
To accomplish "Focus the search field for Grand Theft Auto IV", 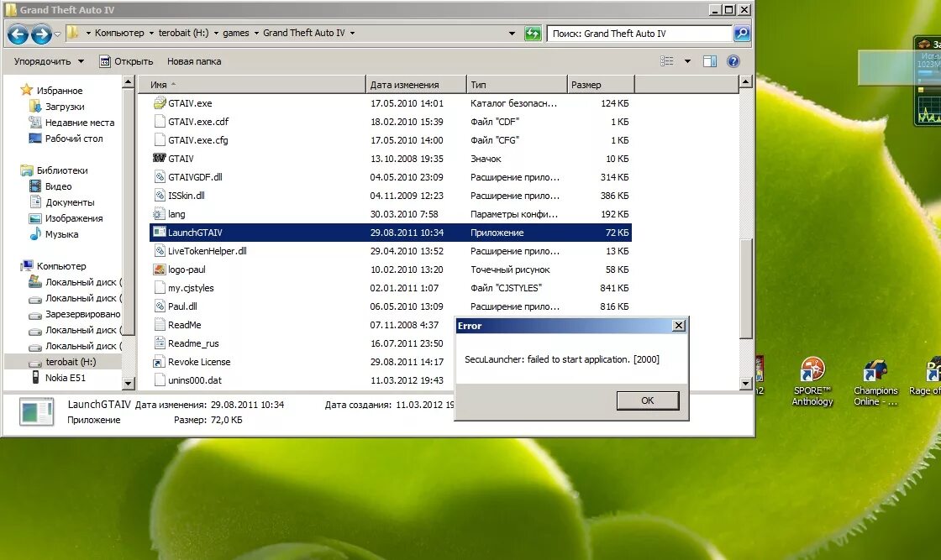I will pos(639,34).
